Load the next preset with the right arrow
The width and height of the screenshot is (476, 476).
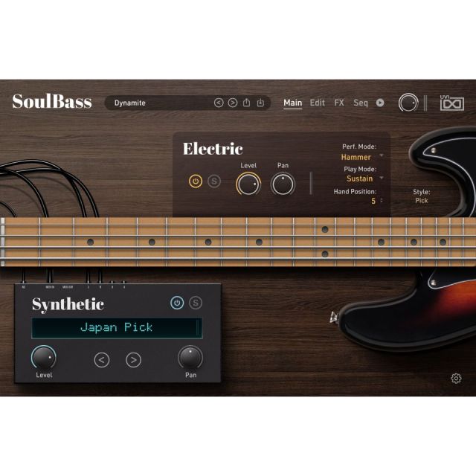point(233,103)
